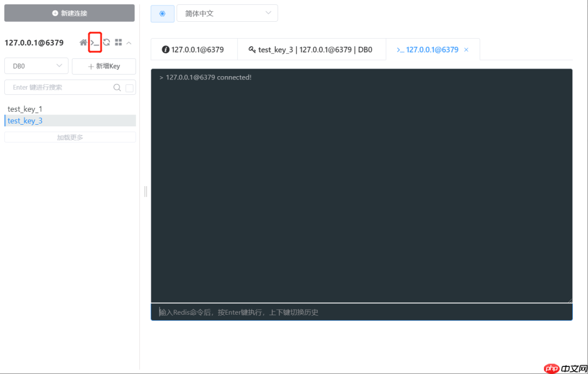
Task: Collapse the connection using the chevron icon
Action: [x=129, y=42]
